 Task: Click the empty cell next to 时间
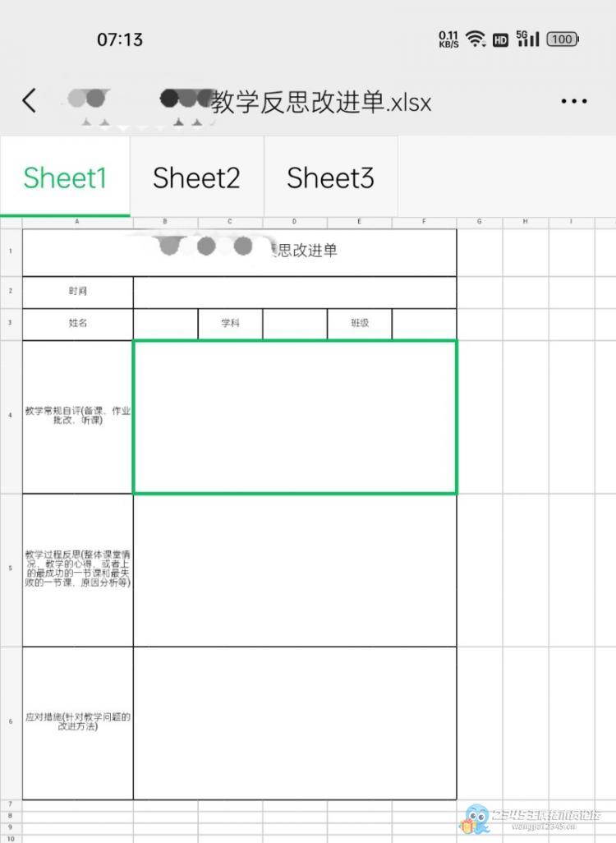tap(294, 292)
